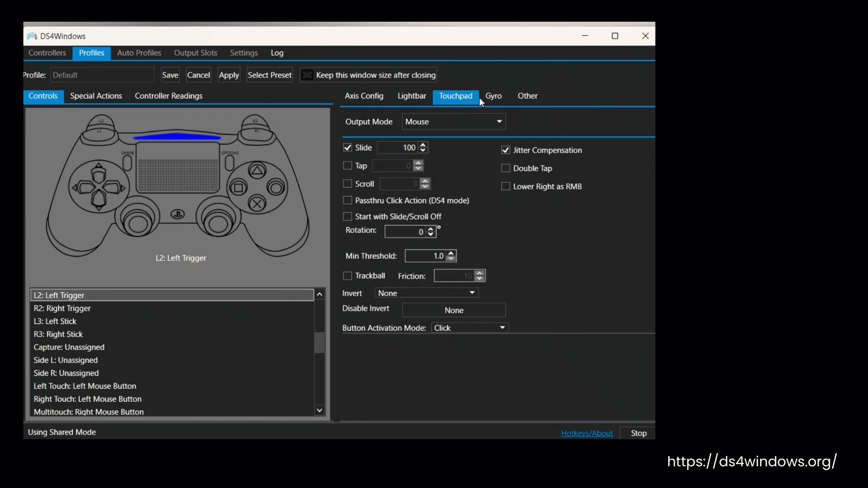Click the D-pad down arrow on the controller

pyautogui.click(x=99, y=200)
